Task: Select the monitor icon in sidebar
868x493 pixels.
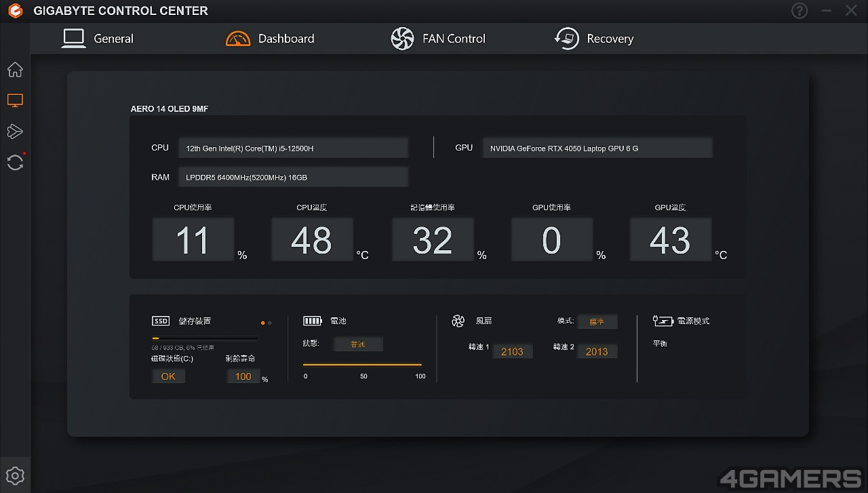Action: pyautogui.click(x=15, y=100)
